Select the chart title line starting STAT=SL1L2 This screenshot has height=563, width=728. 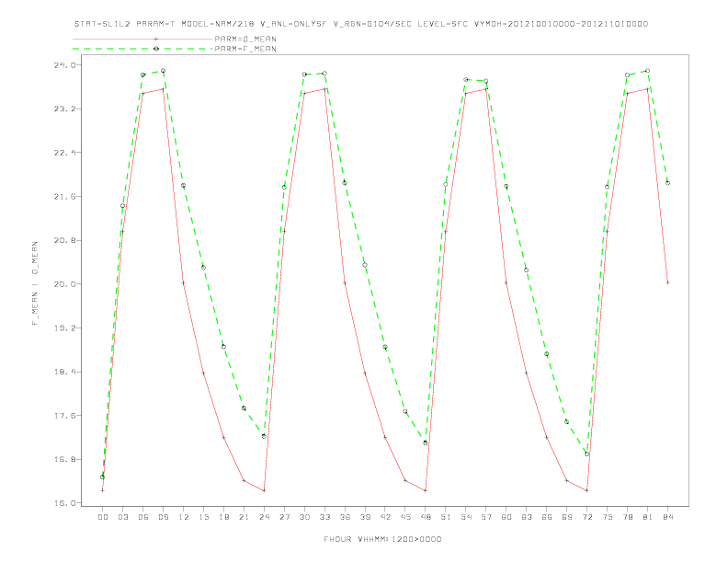[x=360, y=24]
